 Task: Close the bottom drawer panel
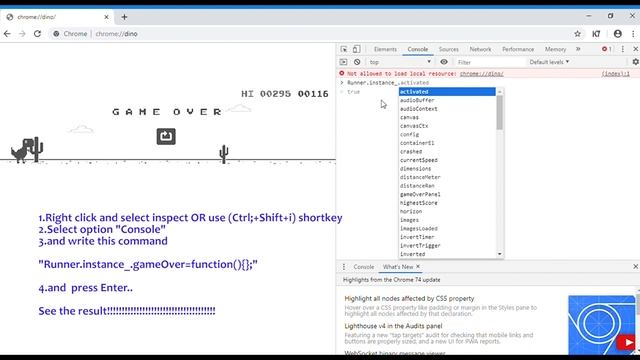point(636,267)
